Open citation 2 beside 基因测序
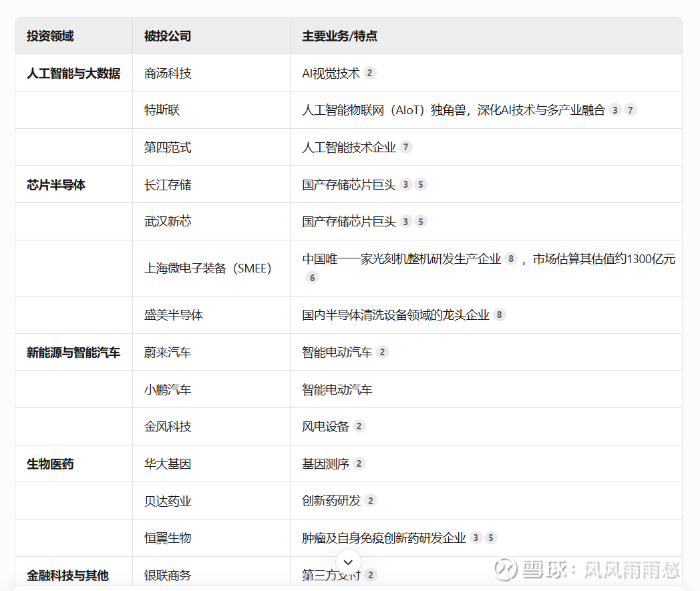Image resolution: width=700 pixels, height=591 pixels. pyautogui.click(x=359, y=463)
